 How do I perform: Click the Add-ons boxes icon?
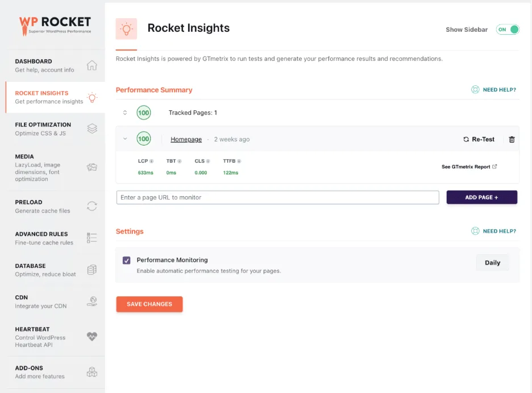point(92,372)
